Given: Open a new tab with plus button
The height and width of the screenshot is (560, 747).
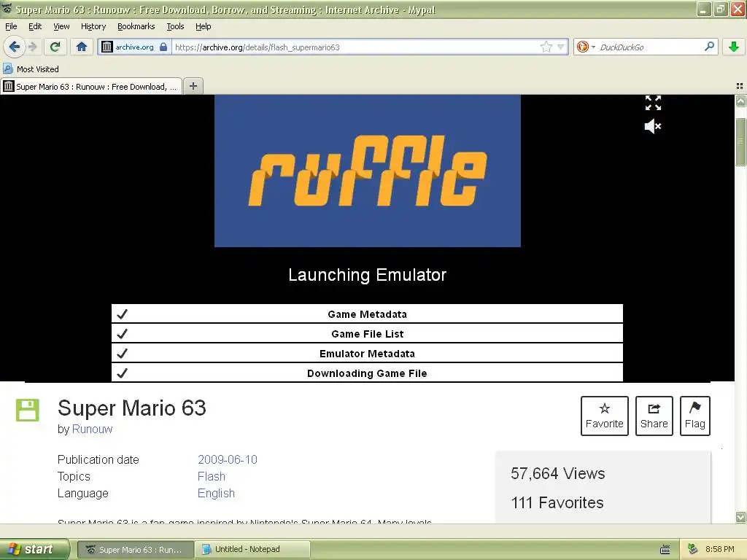Looking at the screenshot, I should (193, 86).
